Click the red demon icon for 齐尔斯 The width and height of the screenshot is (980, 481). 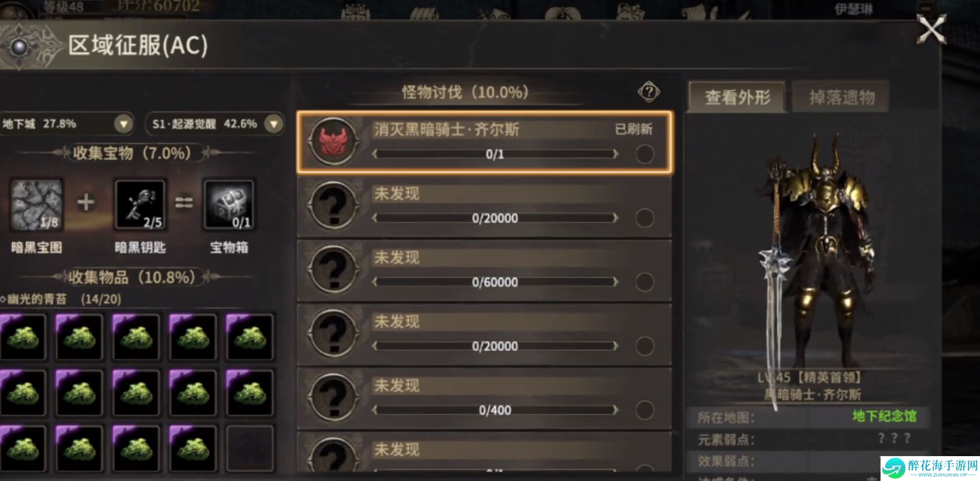click(334, 141)
